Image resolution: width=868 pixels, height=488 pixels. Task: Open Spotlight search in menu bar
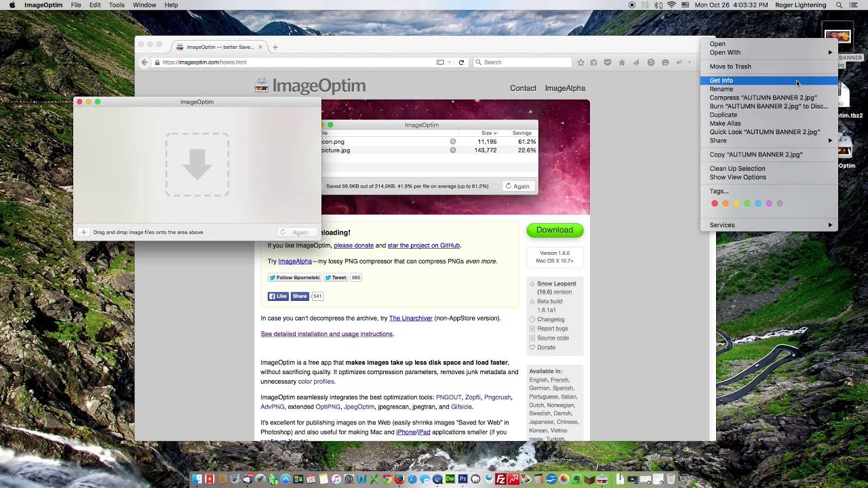[839, 5]
